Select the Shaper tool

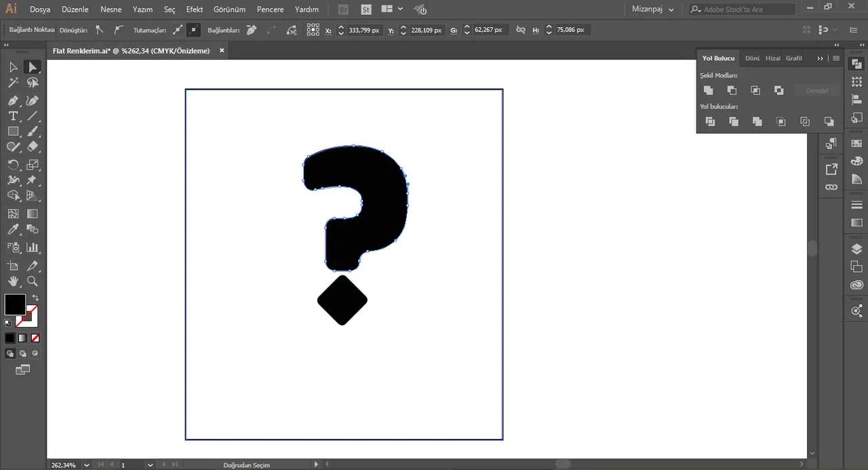(x=14, y=146)
